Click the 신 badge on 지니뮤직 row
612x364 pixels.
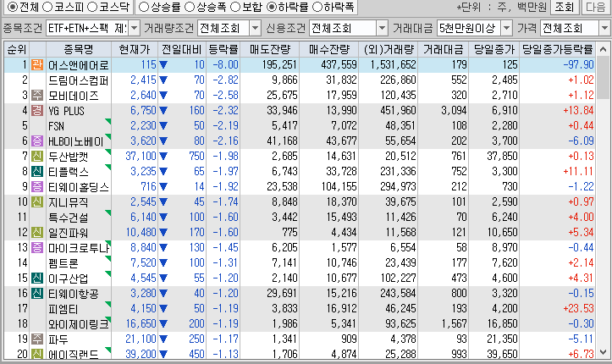tap(37, 201)
